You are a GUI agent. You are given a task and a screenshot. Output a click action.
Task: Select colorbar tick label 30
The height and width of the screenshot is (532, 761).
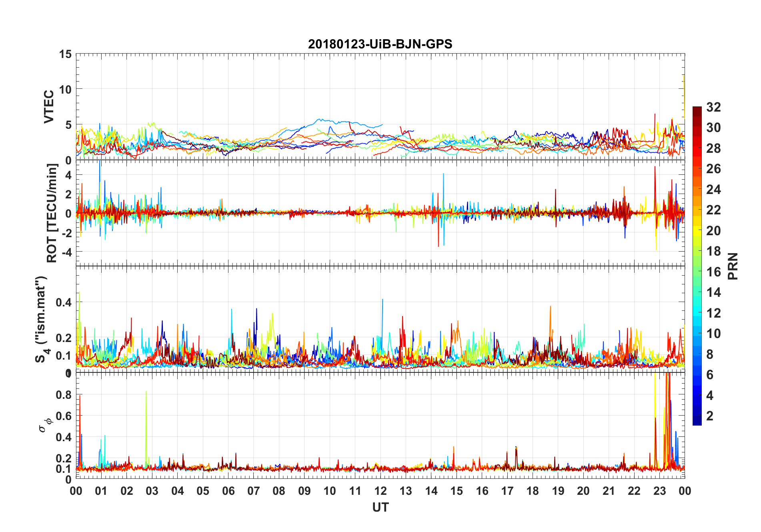point(713,128)
